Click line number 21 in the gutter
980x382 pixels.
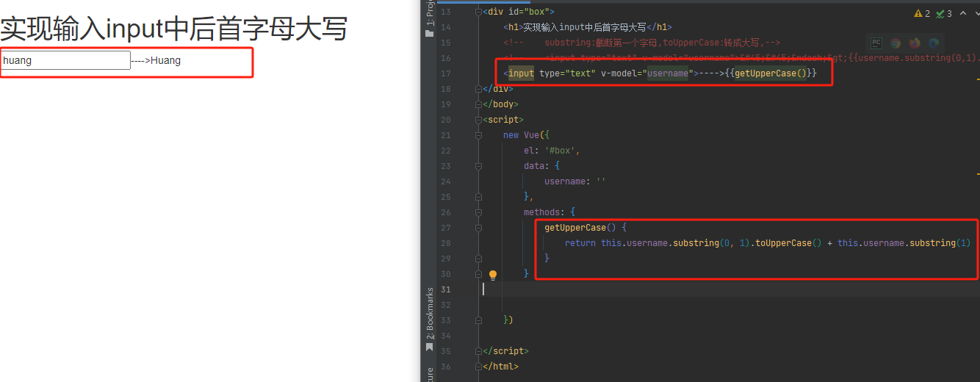tap(445, 135)
